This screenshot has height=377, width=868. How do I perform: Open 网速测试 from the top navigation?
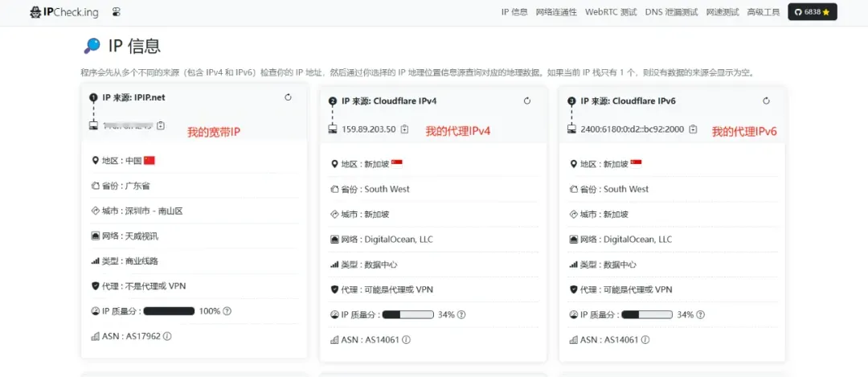coord(723,12)
